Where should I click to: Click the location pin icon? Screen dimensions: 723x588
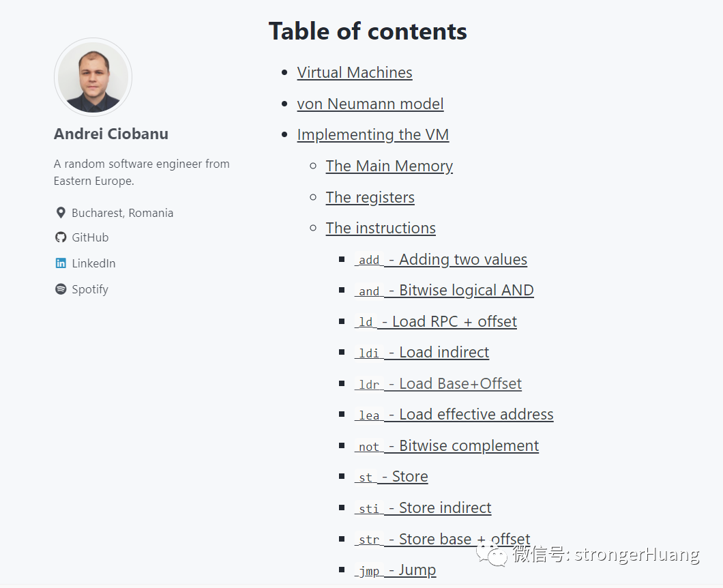point(61,213)
